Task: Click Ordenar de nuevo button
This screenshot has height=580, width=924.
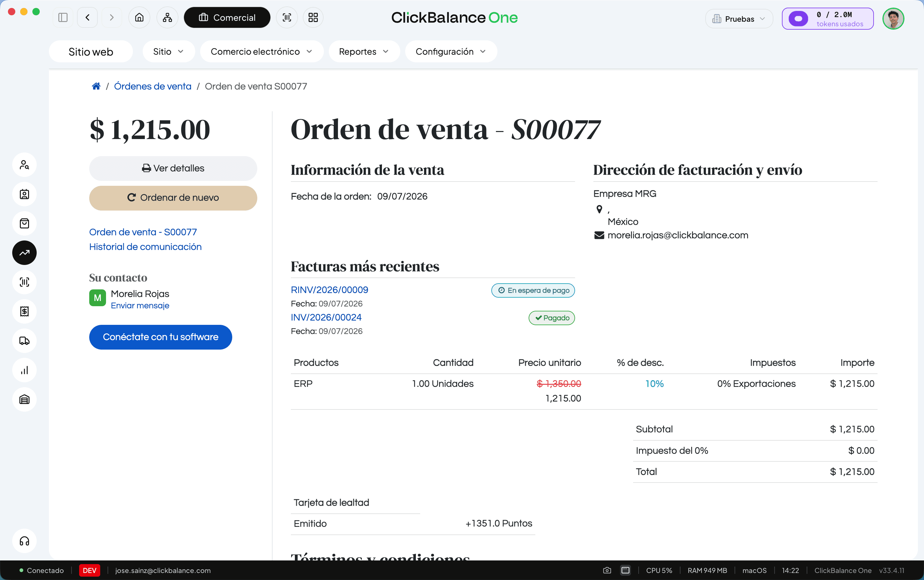Action: [173, 198]
